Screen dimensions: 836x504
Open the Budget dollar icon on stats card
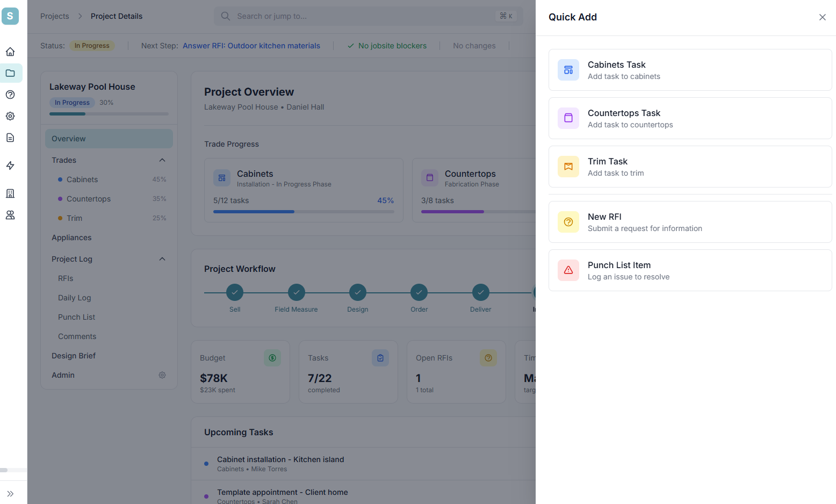(272, 357)
